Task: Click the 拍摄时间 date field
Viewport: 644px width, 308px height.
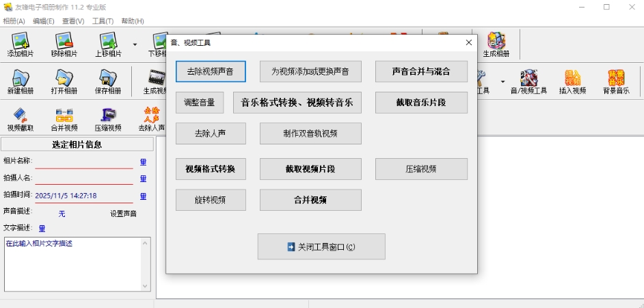Action: coord(84,196)
